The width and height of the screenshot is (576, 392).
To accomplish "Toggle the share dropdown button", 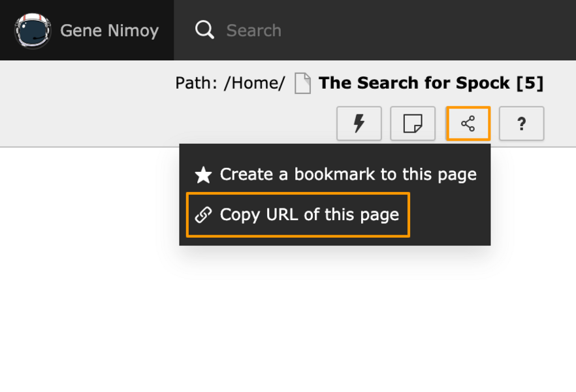I will [468, 123].
